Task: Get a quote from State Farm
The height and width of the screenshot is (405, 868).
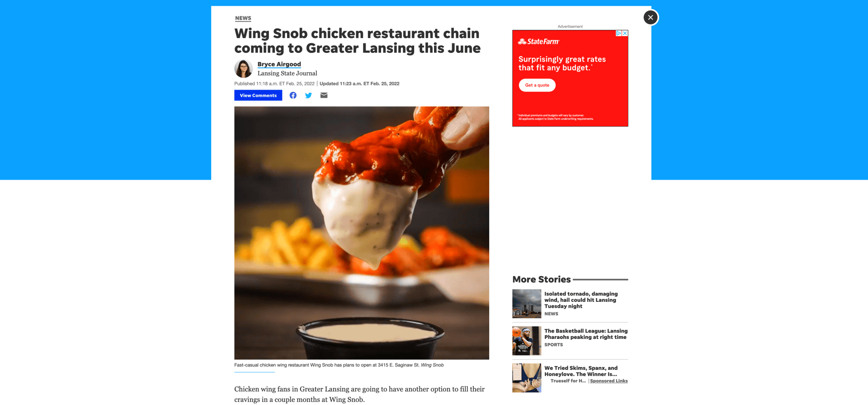Action: click(537, 85)
